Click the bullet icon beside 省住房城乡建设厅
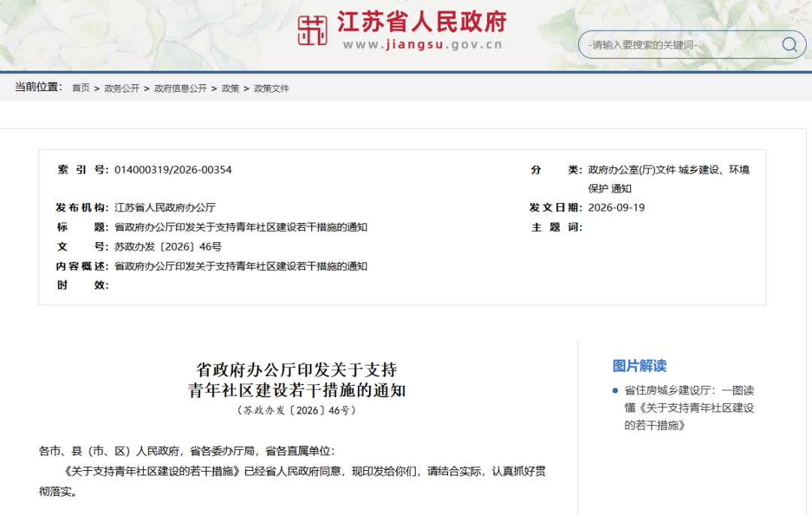Viewport: 812px width, 516px height. click(x=615, y=390)
